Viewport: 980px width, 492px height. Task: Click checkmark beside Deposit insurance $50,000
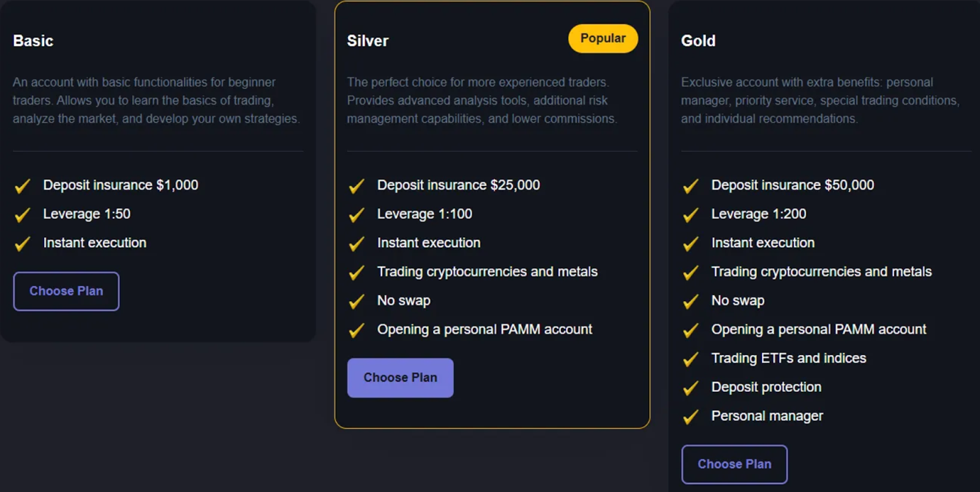pos(691,186)
